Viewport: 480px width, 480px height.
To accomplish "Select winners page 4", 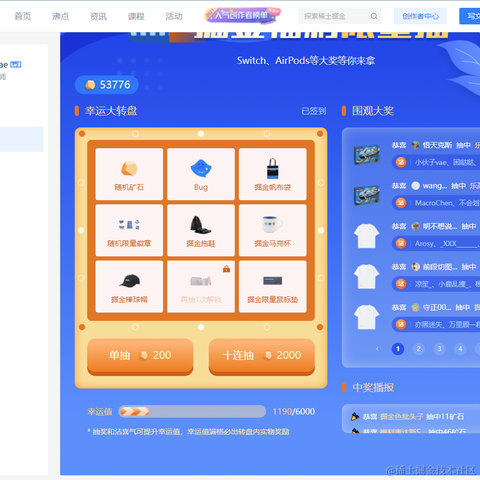I will [x=460, y=349].
